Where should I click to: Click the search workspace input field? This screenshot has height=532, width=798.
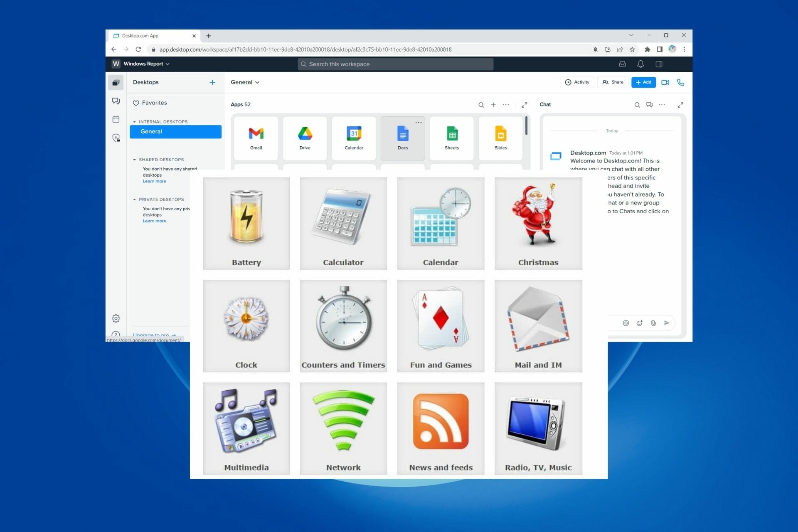[x=395, y=64]
